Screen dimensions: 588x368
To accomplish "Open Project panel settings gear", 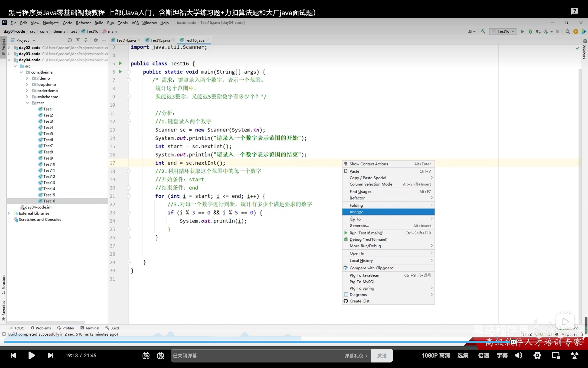I will coord(96,40).
